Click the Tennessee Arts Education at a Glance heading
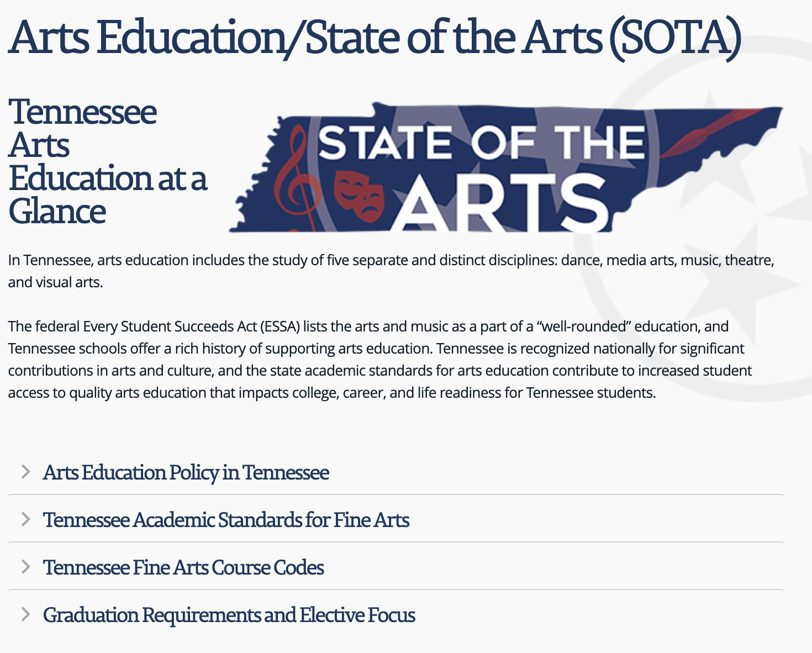Image resolution: width=812 pixels, height=653 pixels. (x=108, y=161)
